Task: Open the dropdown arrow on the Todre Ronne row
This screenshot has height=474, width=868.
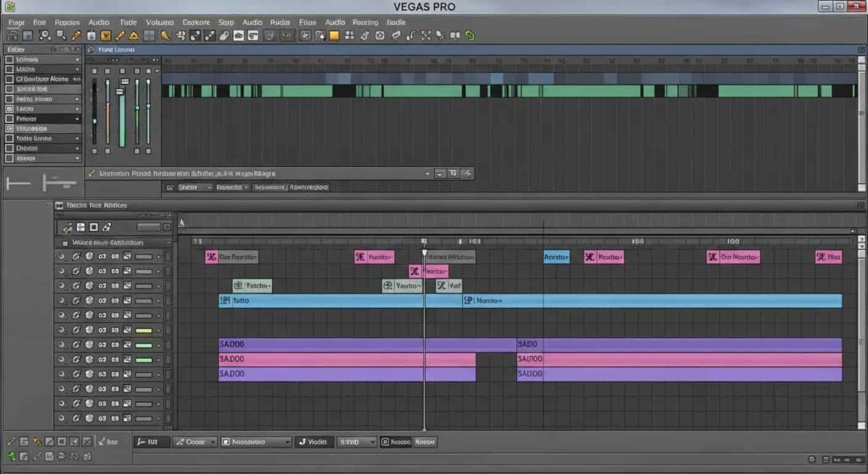Action: 77,138
